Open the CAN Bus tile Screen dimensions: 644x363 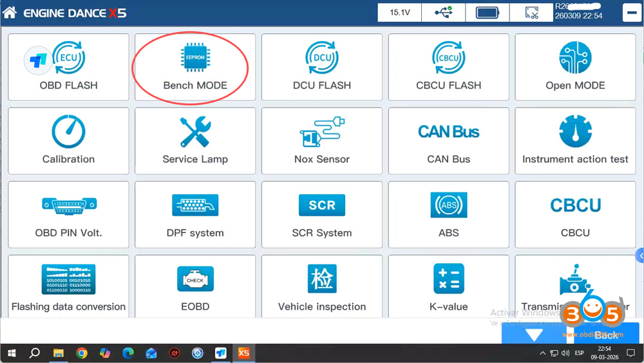[448, 141]
